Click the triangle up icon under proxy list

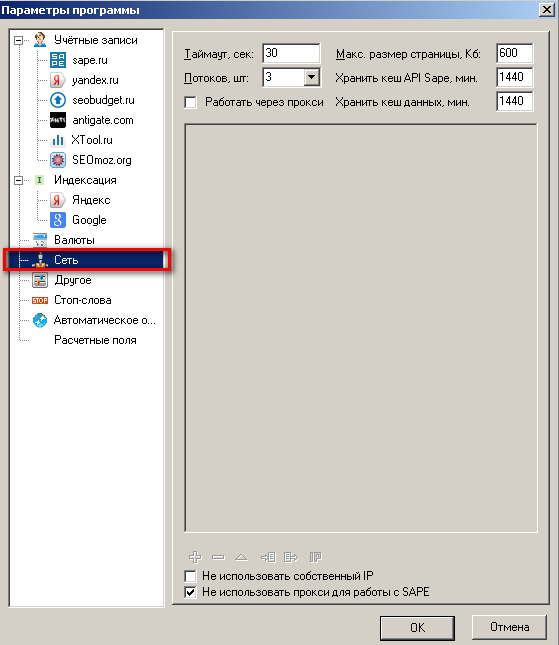tap(241, 557)
